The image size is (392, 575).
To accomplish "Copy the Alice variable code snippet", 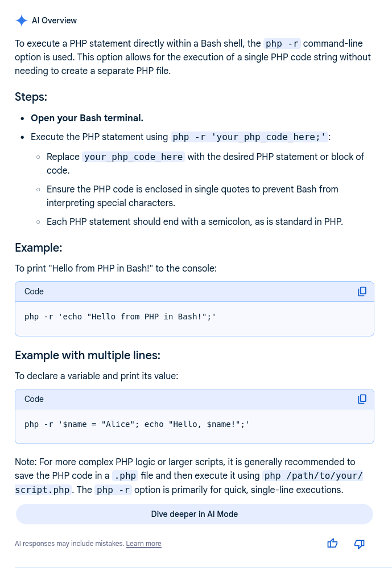I will pos(362,399).
